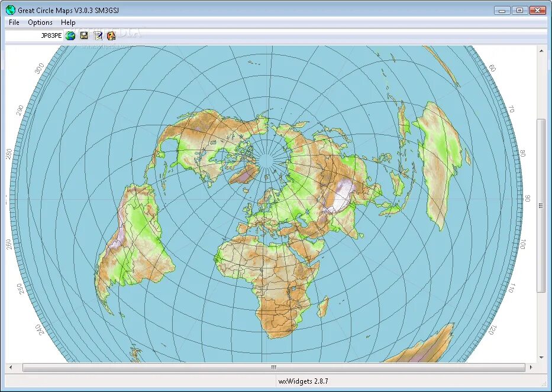The image size is (552, 392).
Task: Open the Options menu
Action: pos(40,22)
